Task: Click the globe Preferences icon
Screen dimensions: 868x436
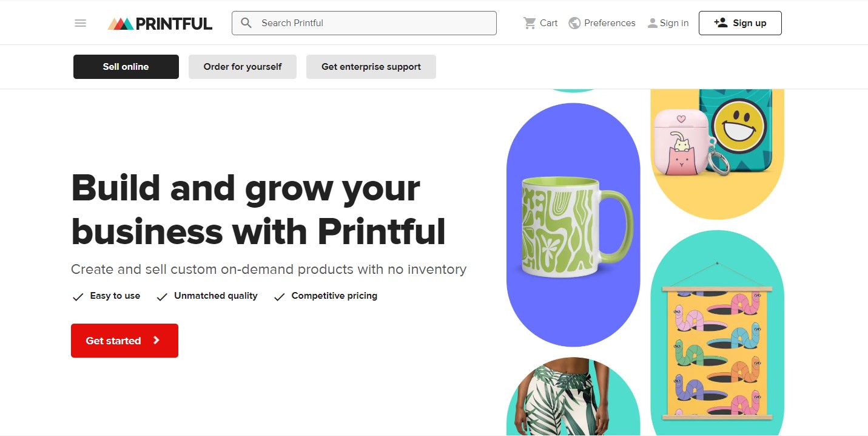Action: [x=574, y=23]
